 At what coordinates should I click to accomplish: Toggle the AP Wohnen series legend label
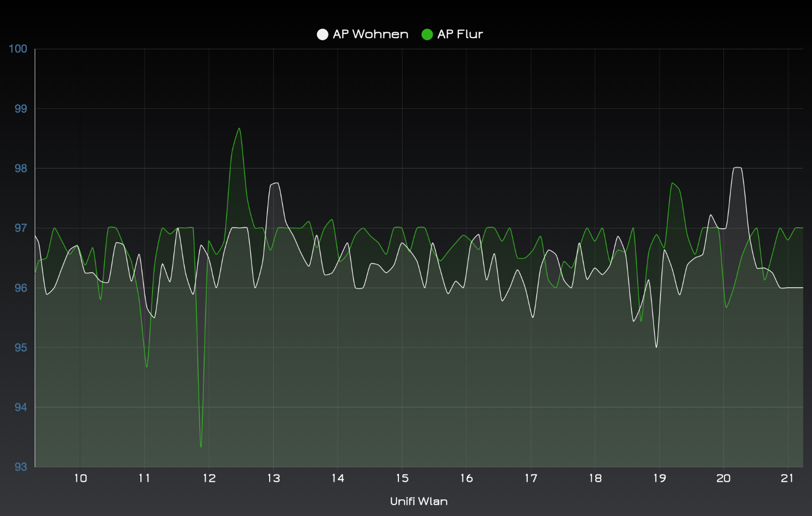[370, 34]
